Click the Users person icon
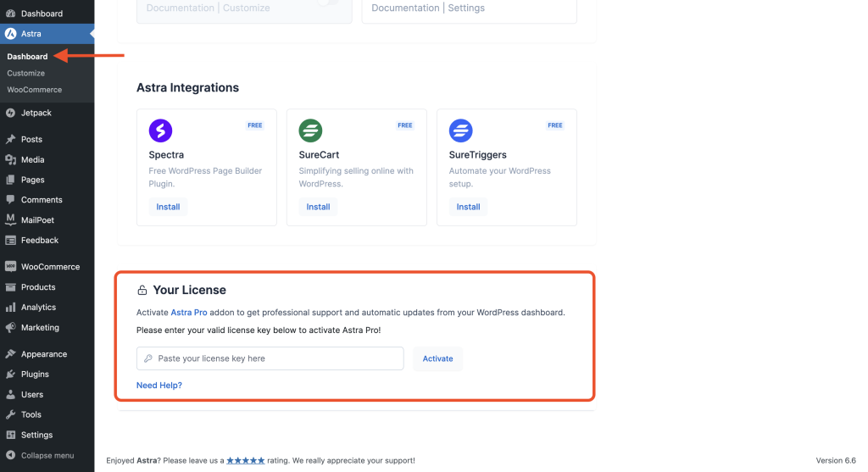This screenshot has height=472, width=868. (x=10, y=395)
